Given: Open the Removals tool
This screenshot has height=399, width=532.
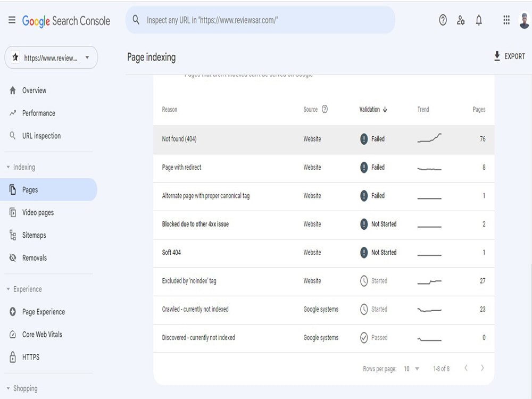Looking at the screenshot, I should [x=34, y=257].
